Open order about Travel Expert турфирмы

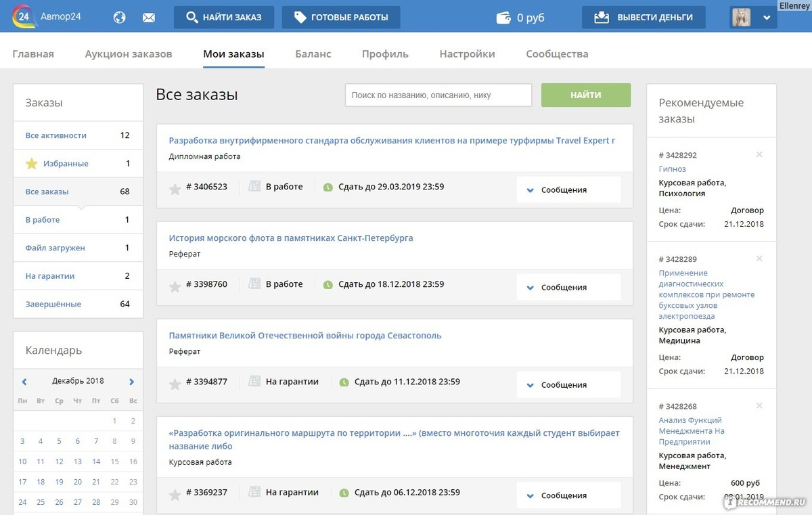pyautogui.click(x=392, y=141)
